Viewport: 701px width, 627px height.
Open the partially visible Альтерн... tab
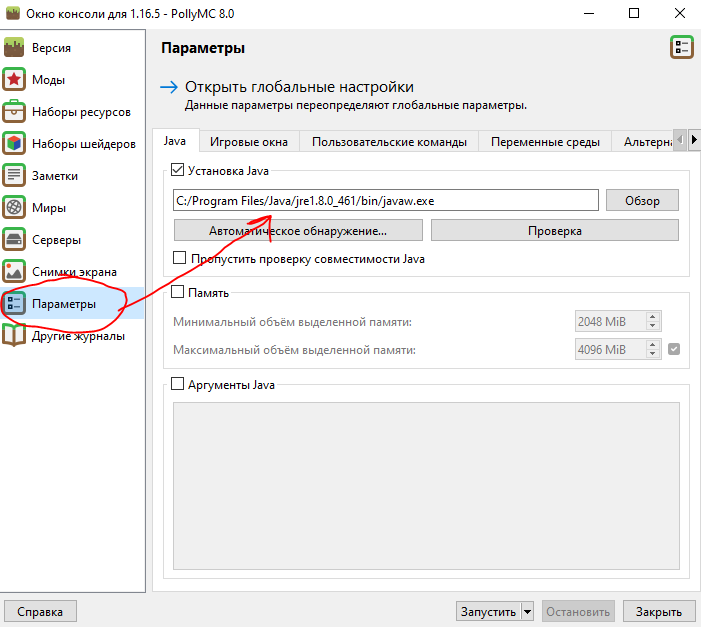(643, 142)
